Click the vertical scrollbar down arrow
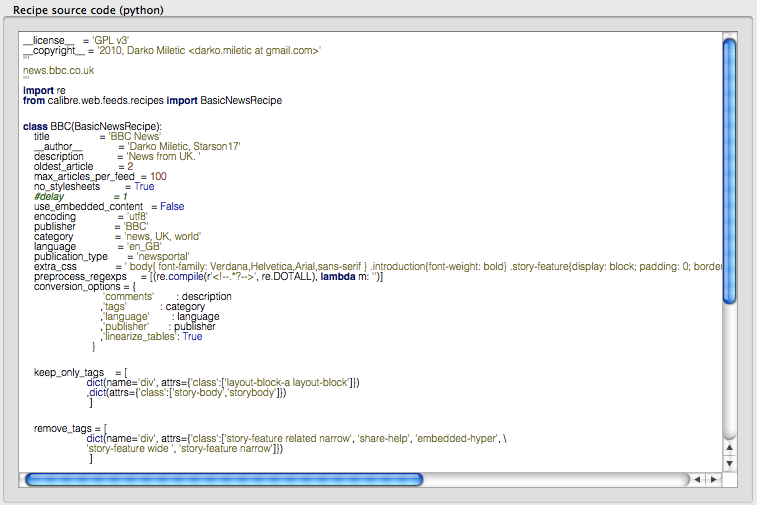Viewport: 757px width, 505px height. tap(729, 464)
